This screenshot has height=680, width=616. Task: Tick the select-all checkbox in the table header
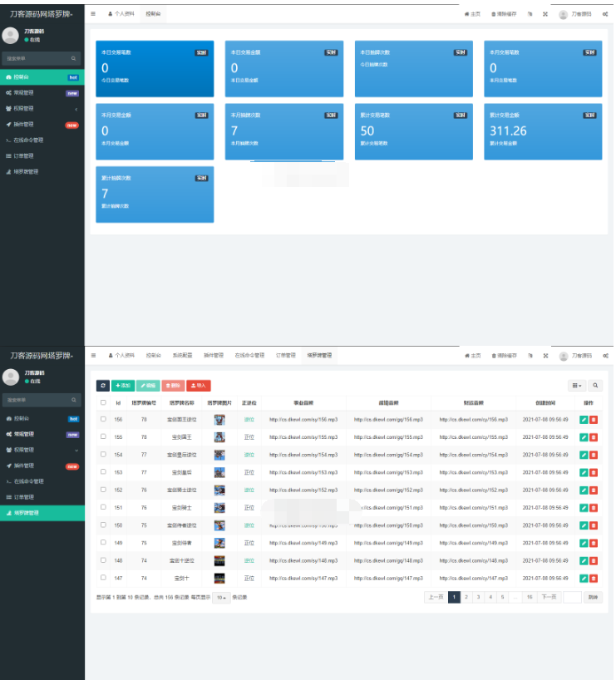point(103,403)
